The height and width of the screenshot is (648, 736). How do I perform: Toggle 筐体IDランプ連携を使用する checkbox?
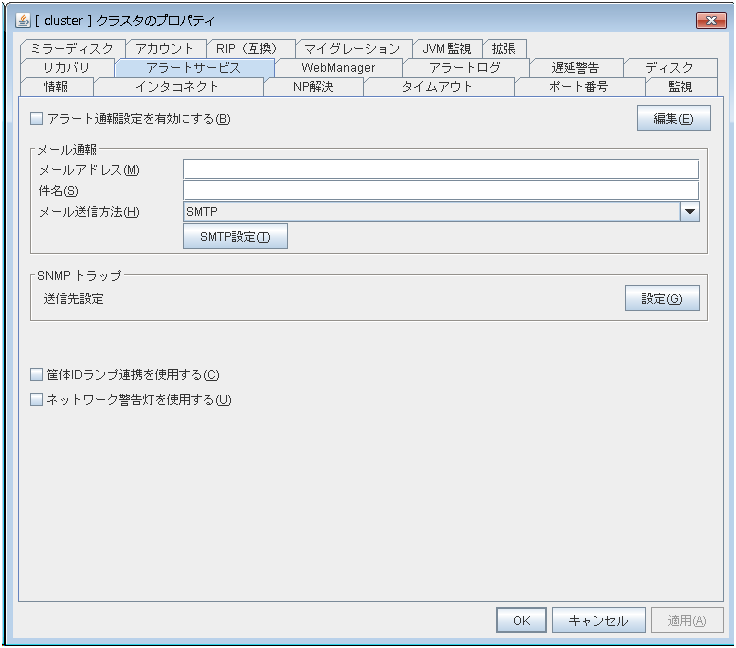coord(37,375)
